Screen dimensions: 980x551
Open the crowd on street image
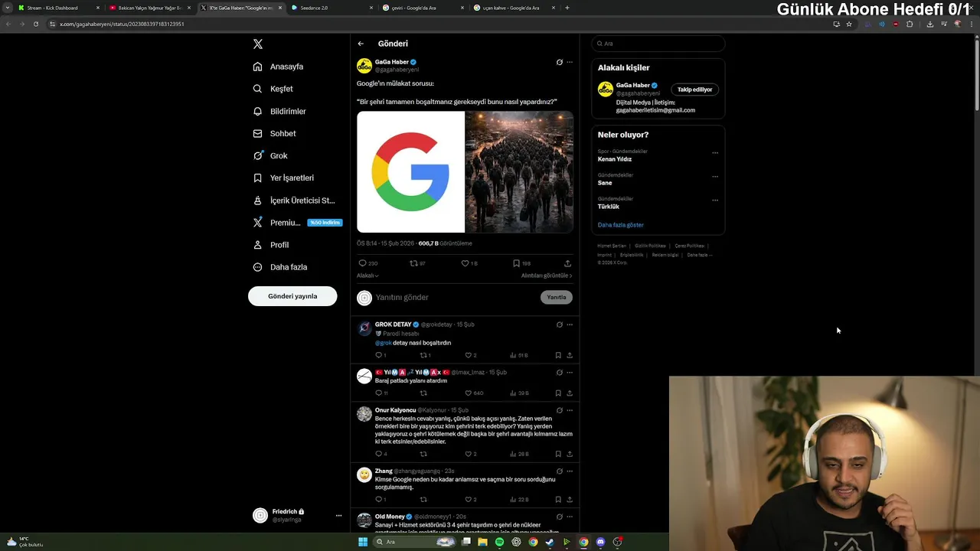click(x=519, y=171)
